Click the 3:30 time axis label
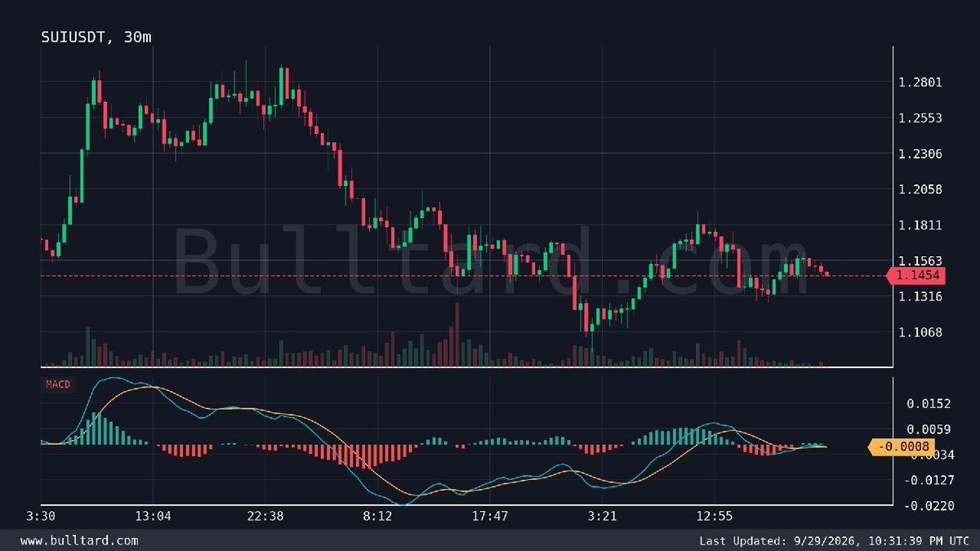Viewport: 980px width, 551px height. coord(41,516)
